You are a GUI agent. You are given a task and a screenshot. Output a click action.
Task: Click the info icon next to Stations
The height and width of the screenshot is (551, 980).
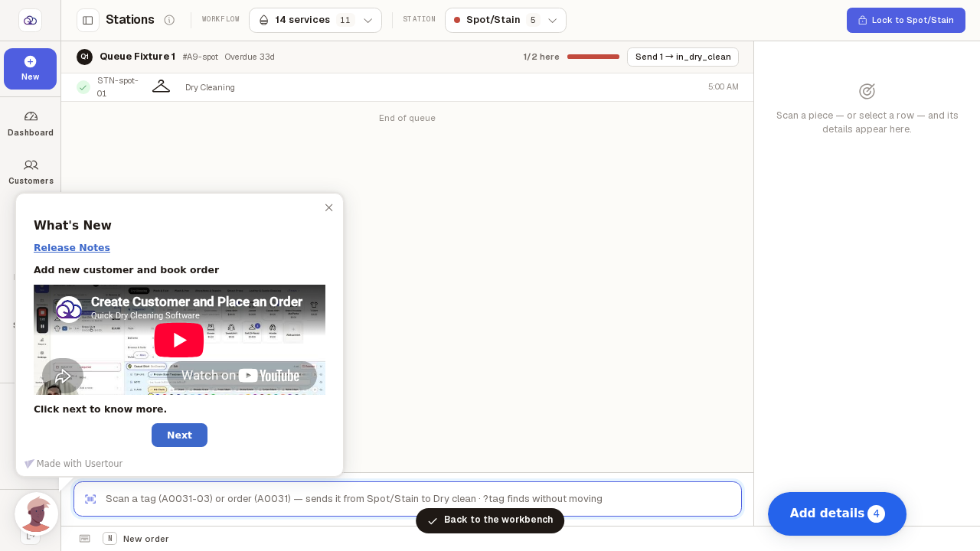coord(169,20)
